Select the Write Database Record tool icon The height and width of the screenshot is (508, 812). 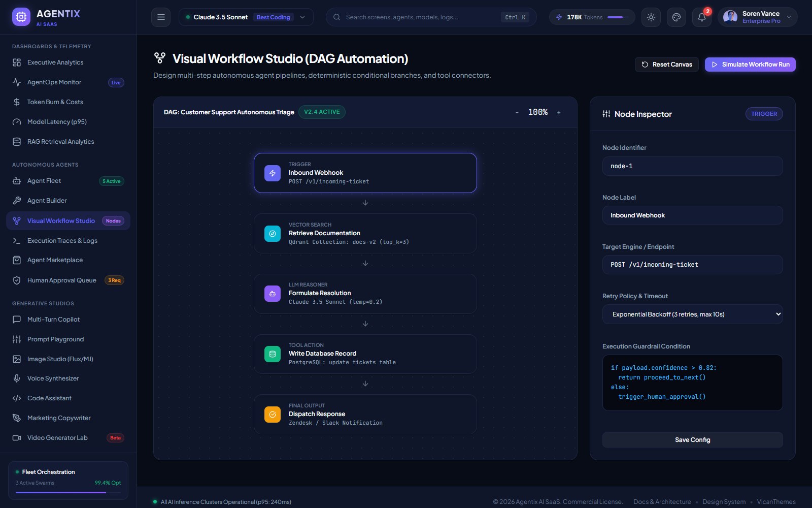273,354
